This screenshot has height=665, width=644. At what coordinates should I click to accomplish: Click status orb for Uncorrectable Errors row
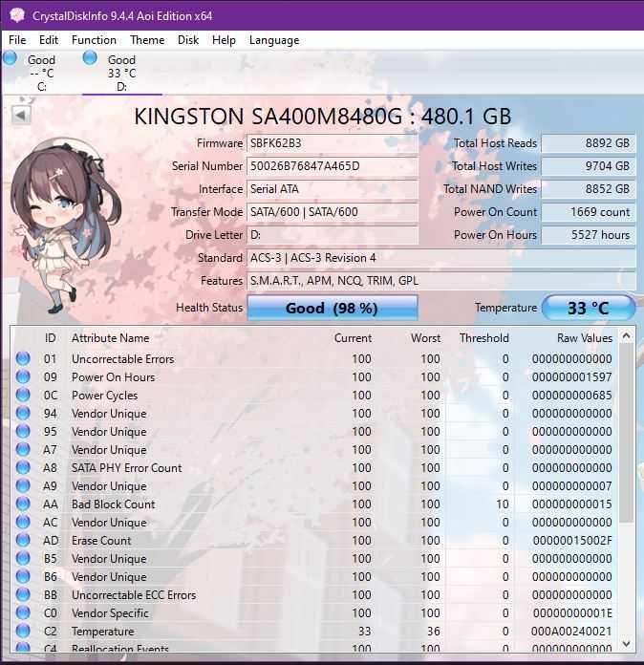click(23, 359)
